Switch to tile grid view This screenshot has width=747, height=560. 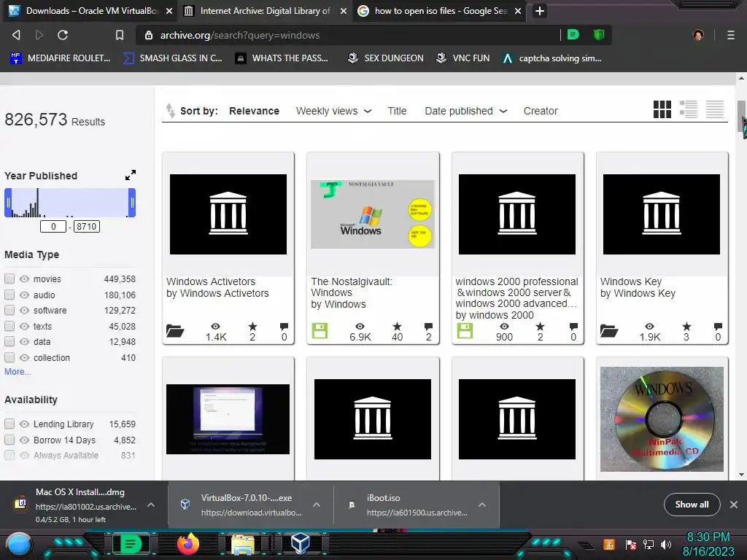(x=662, y=109)
